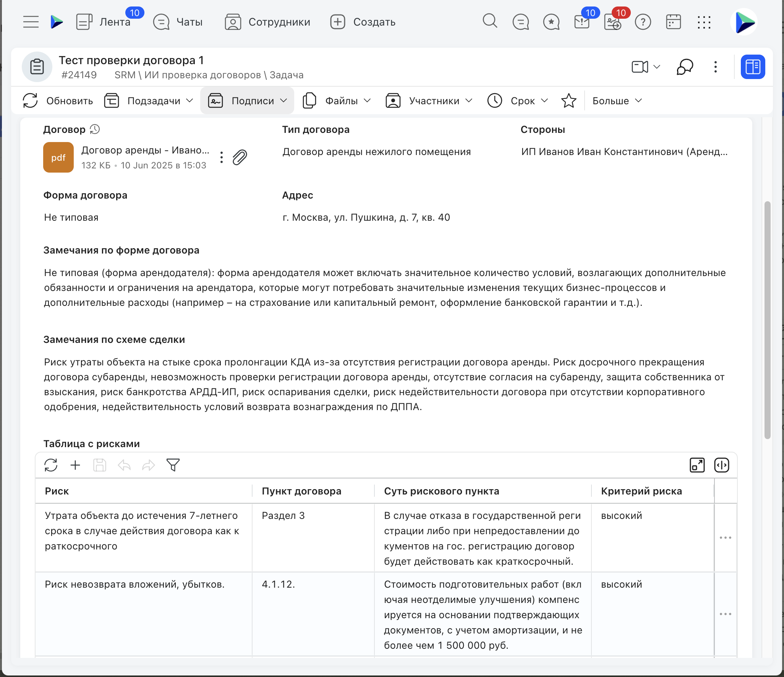The width and height of the screenshot is (784, 677).
Task: Open the Договор field history icon
Action: 95,129
